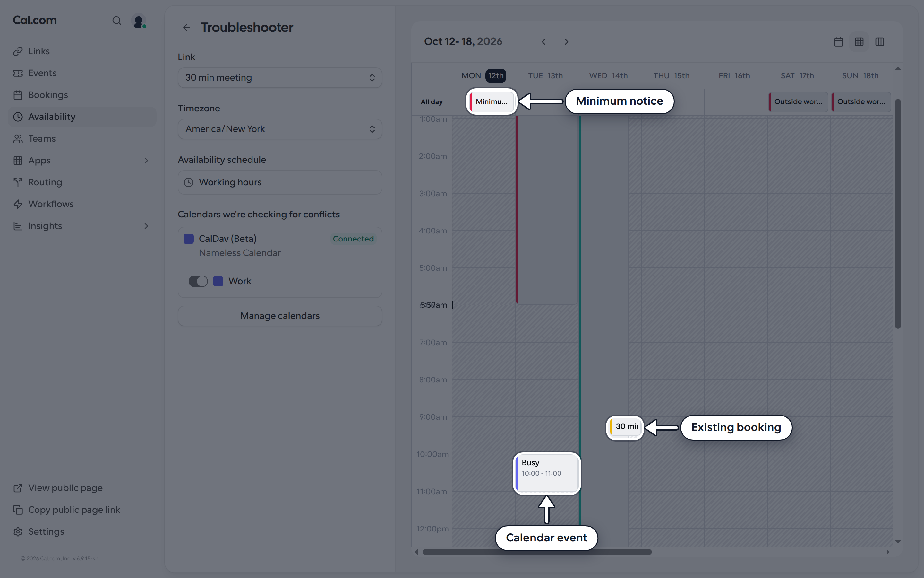Switch to week grid view icon
The width and height of the screenshot is (924, 578).
[x=859, y=42]
